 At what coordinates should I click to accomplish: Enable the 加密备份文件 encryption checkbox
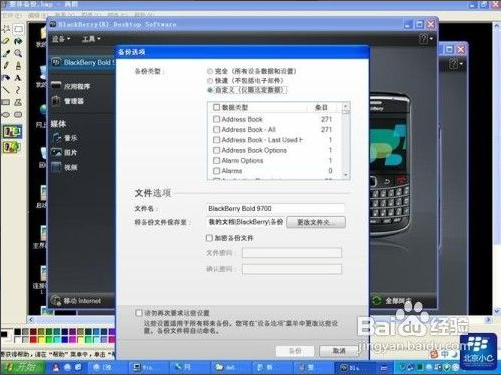(x=209, y=238)
